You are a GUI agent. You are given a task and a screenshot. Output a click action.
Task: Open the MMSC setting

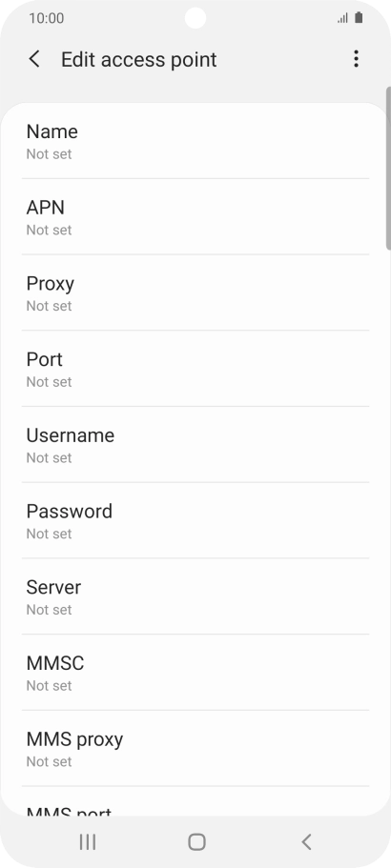195,672
